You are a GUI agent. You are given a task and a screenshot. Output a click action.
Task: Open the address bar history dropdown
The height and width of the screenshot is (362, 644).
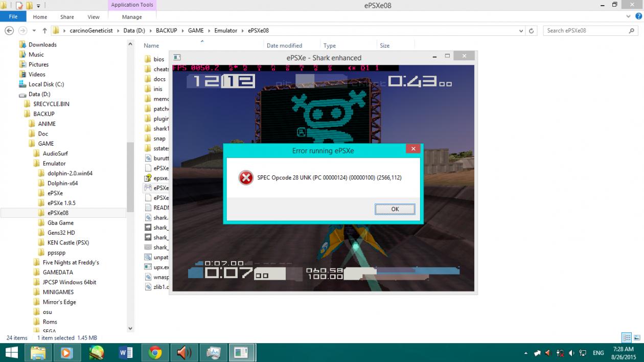tap(520, 31)
